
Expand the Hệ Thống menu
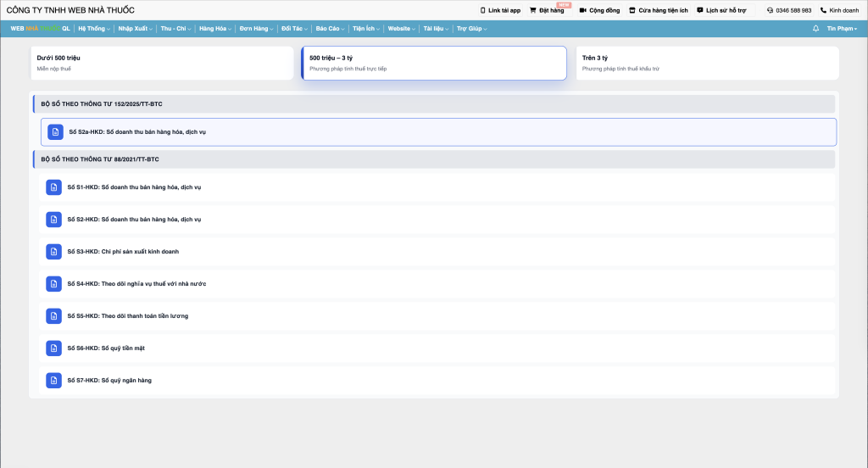click(x=92, y=28)
